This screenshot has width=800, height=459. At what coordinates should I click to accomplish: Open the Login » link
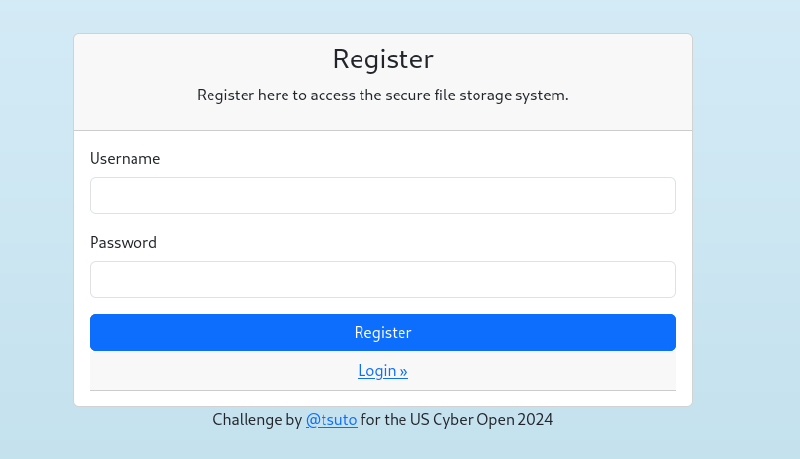(x=382, y=371)
